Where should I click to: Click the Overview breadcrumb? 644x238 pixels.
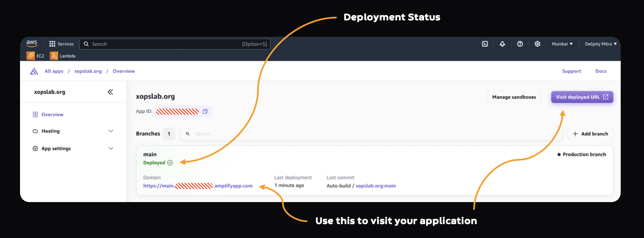pos(124,71)
